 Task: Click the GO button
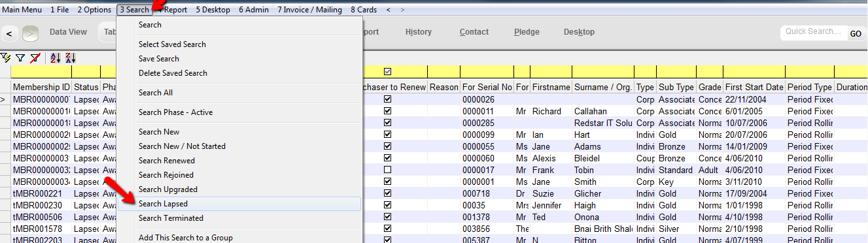click(856, 34)
